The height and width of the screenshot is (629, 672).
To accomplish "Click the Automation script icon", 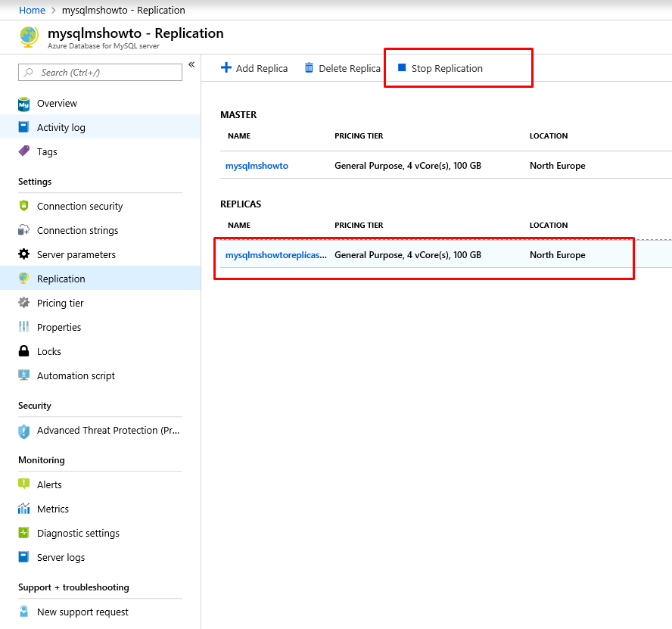I will pos(24,375).
